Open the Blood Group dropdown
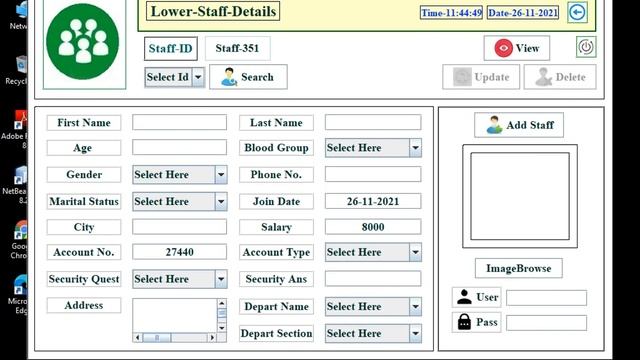This screenshot has width=640, height=360. (373, 148)
